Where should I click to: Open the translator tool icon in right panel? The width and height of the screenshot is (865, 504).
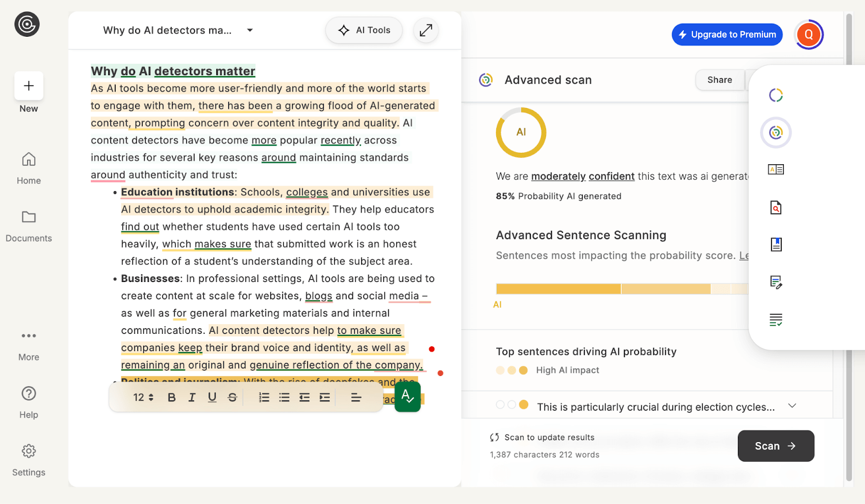pyautogui.click(x=776, y=170)
